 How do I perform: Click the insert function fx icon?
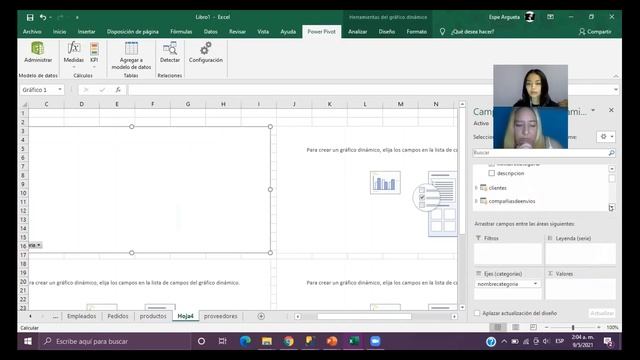pos(118,90)
